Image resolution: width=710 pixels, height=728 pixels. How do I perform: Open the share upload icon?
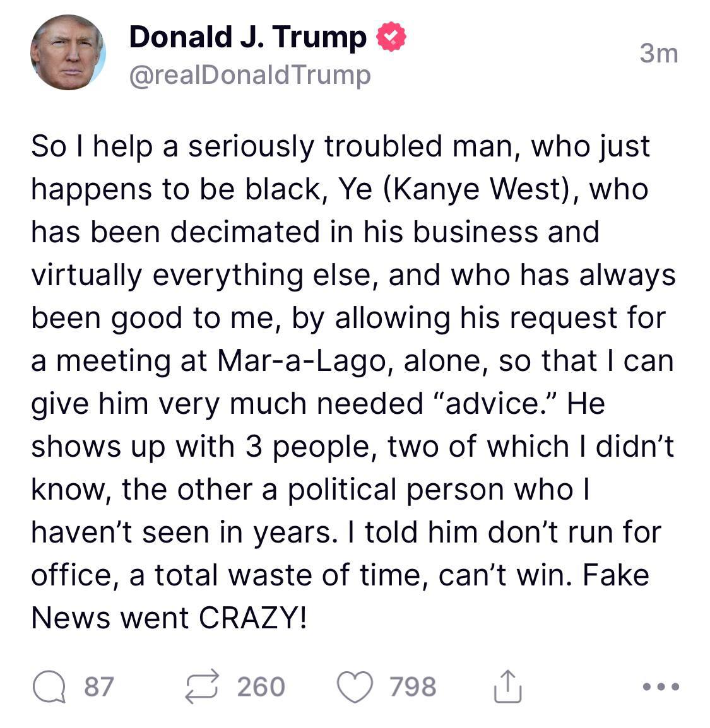507,686
